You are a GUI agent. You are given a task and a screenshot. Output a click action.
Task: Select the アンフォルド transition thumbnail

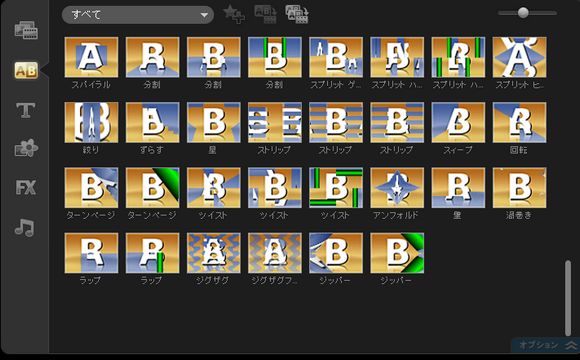click(x=397, y=188)
